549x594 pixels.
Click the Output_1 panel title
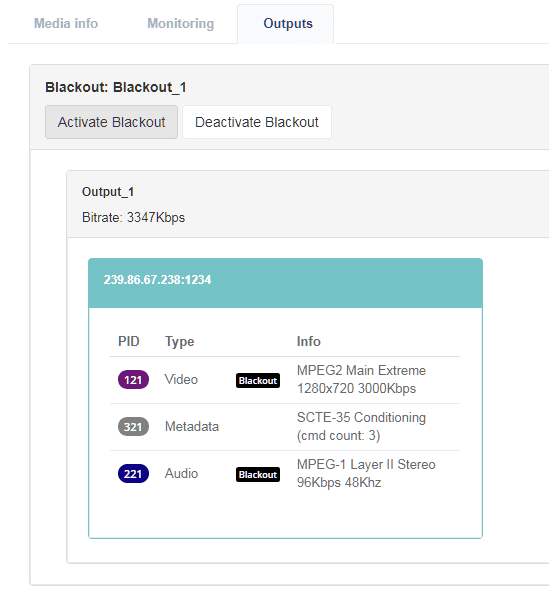coord(108,192)
